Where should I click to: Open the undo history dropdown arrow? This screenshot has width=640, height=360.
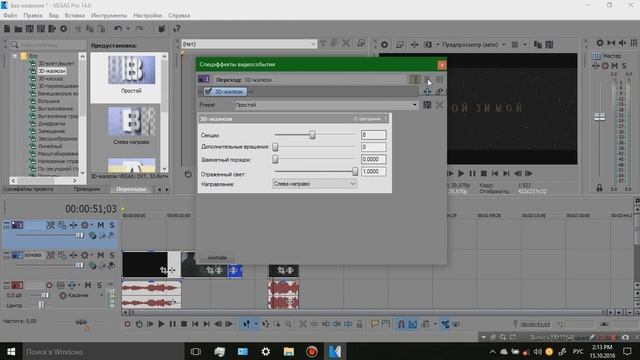(128, 29)
